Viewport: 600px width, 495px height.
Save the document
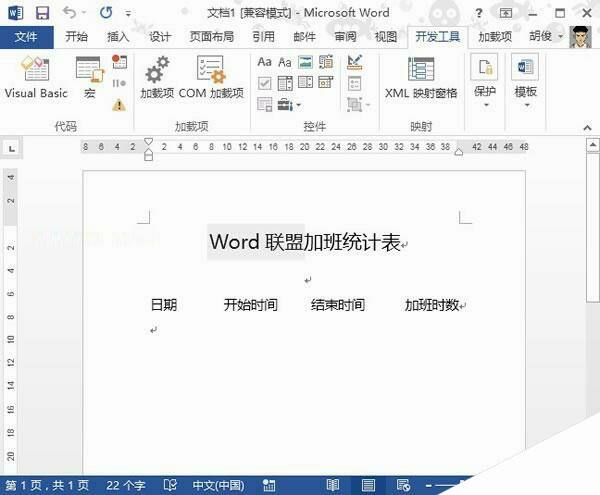tap(42, 13)
